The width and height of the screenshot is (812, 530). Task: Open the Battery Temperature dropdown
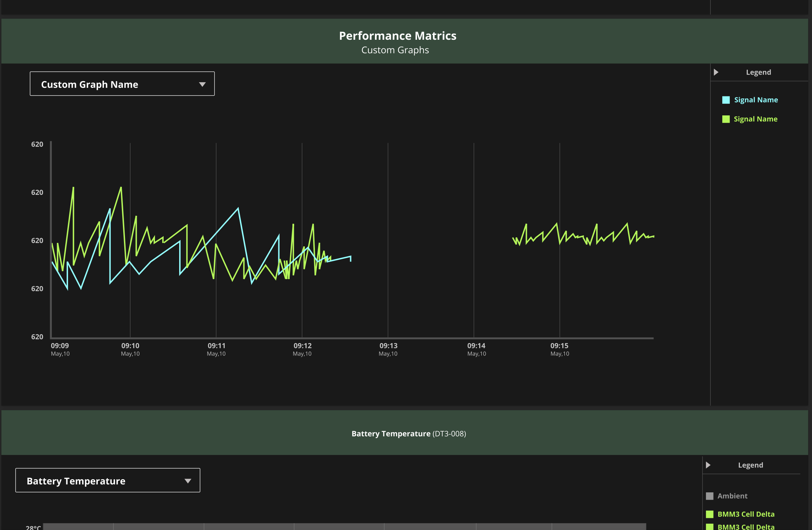tap(107, 481)
